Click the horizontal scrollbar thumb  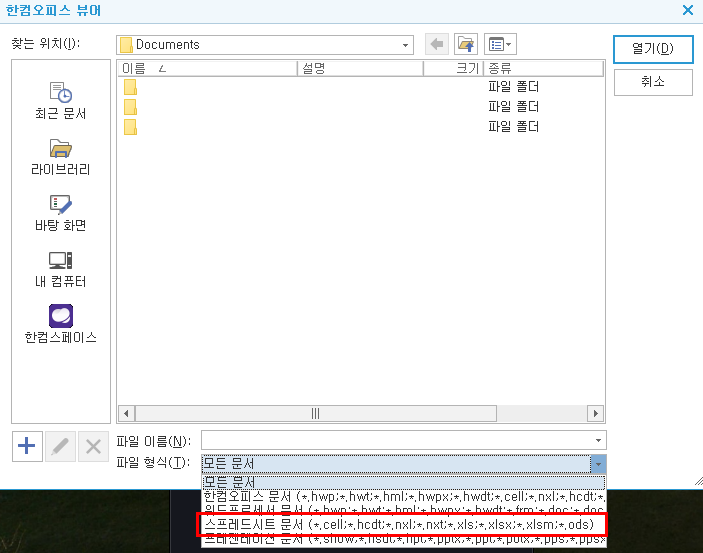[316, 414]
